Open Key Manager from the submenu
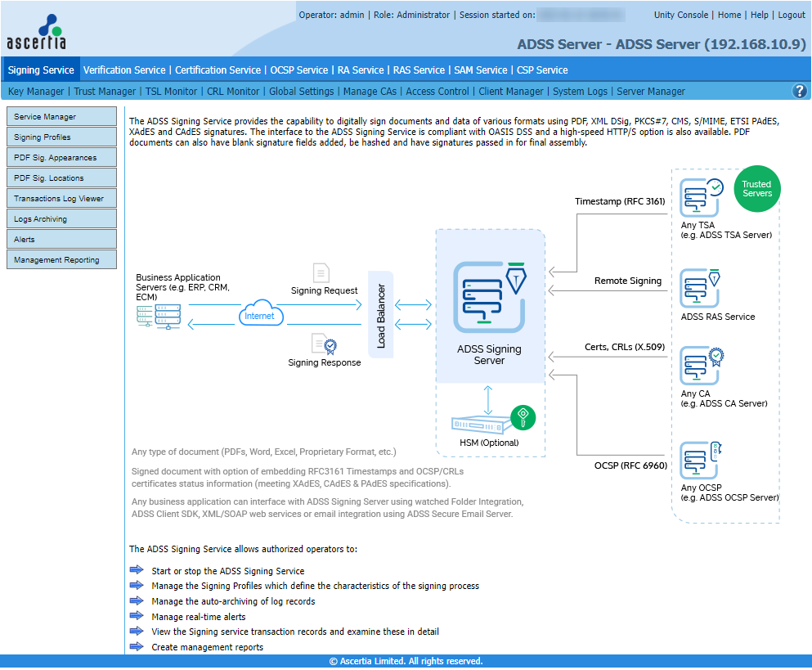Image resolution: width=812 pixels, height=670 pixels. pos(36,92)
